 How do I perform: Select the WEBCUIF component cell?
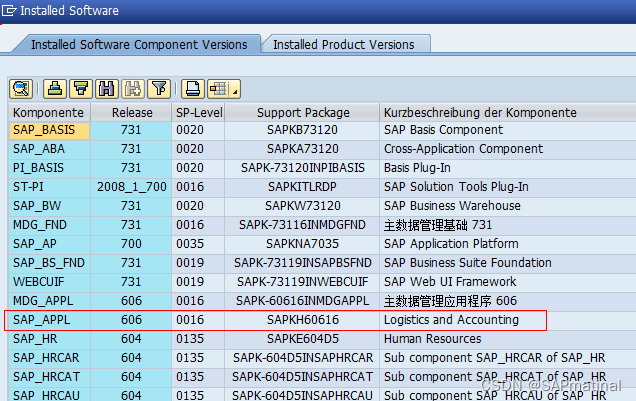(49, 282)
